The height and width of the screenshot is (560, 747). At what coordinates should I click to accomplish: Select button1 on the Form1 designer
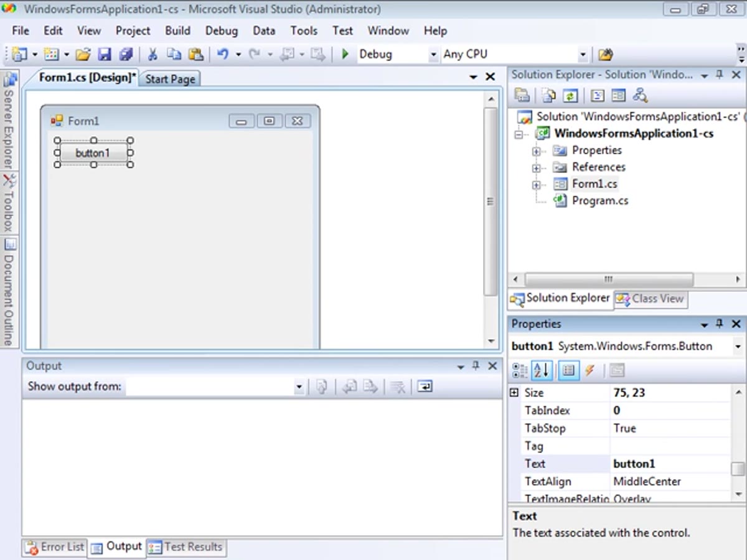tap(93, 153)
